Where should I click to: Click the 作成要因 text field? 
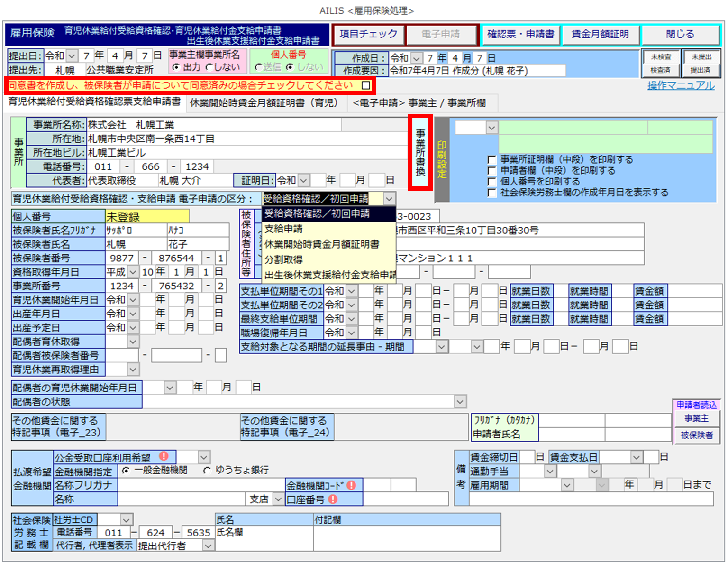click(477, 71)
